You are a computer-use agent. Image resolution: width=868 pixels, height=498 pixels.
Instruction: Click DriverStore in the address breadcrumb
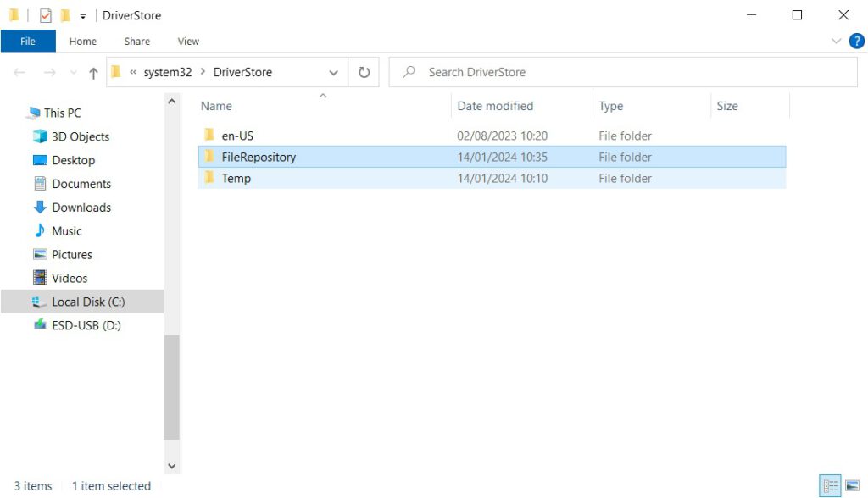pyautogui.click(x=242, y=72)
